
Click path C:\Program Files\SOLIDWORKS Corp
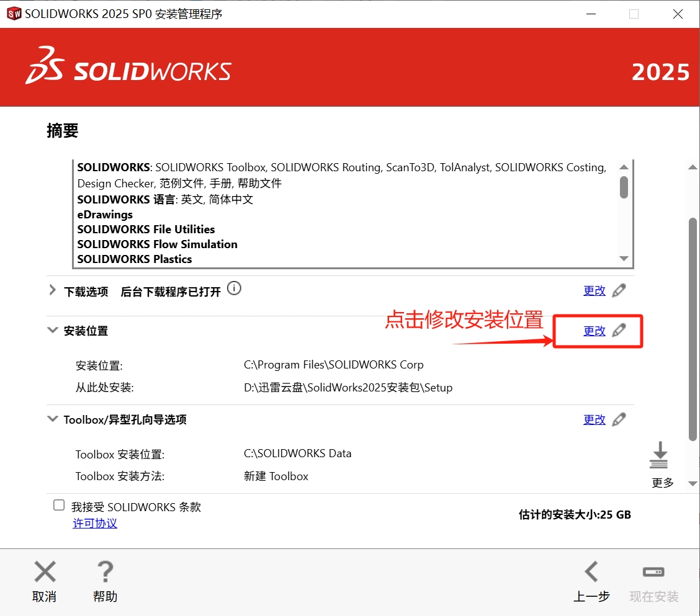[333, 365]
